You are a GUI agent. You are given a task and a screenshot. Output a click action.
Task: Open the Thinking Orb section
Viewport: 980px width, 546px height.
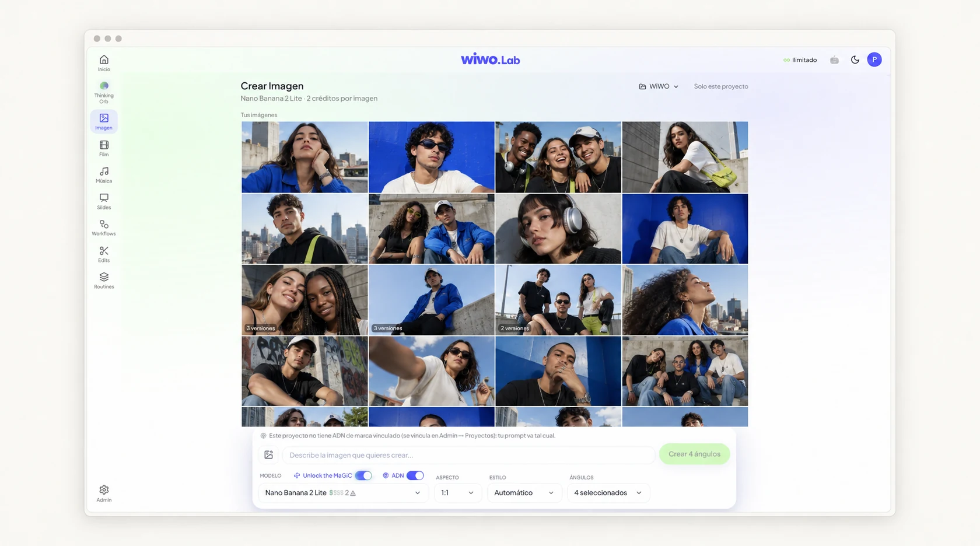coord(104,93)
